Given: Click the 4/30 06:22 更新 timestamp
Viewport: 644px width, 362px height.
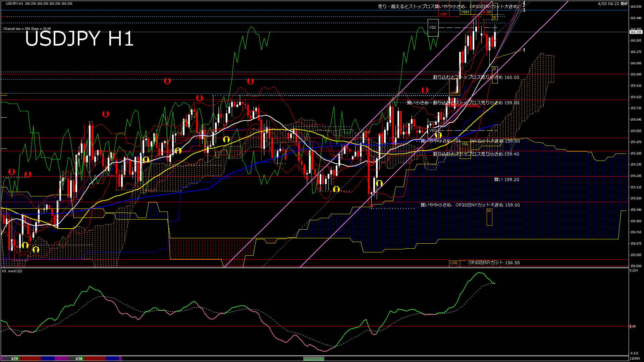Looking at the screenshot, I should pos(612,4).
